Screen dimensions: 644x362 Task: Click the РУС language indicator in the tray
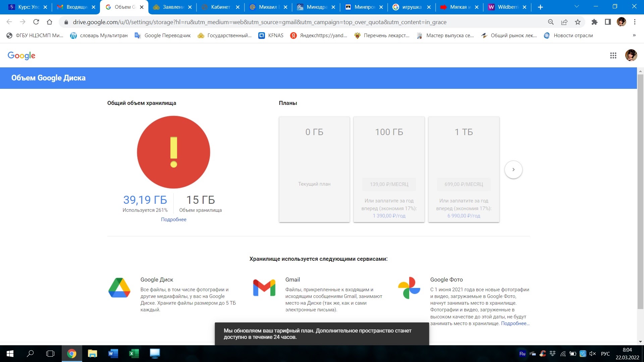click(605, 354)
